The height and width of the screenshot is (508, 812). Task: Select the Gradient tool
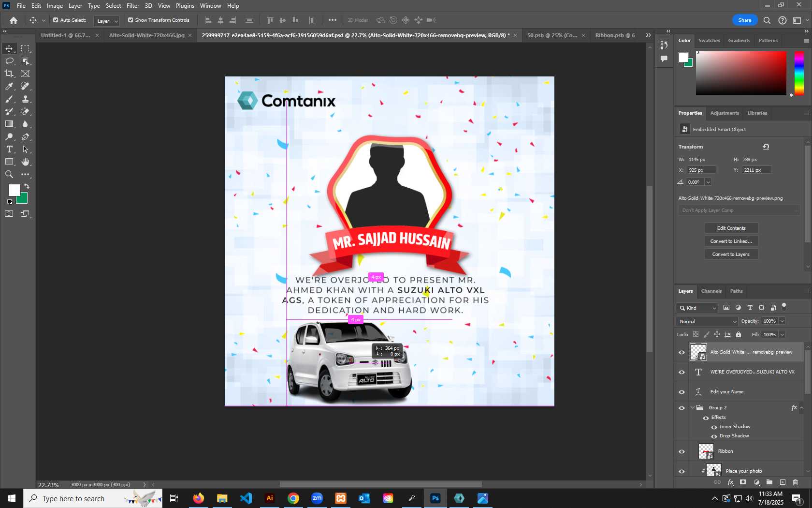pyautogui.click(x=9, y=124)
